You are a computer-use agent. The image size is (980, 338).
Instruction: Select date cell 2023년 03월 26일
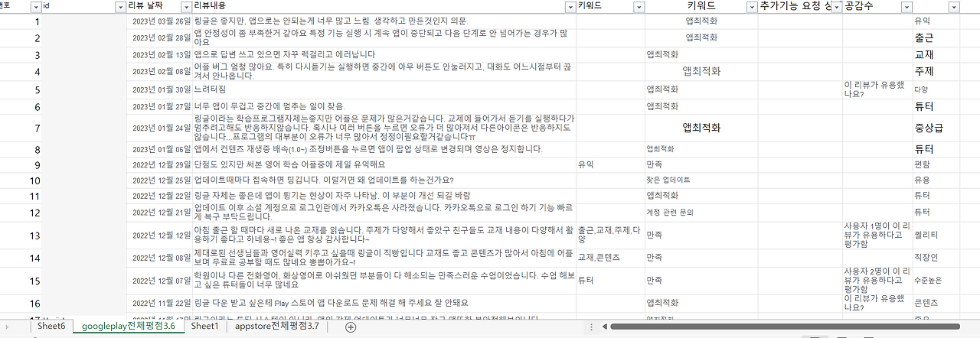tap(160, 21)
